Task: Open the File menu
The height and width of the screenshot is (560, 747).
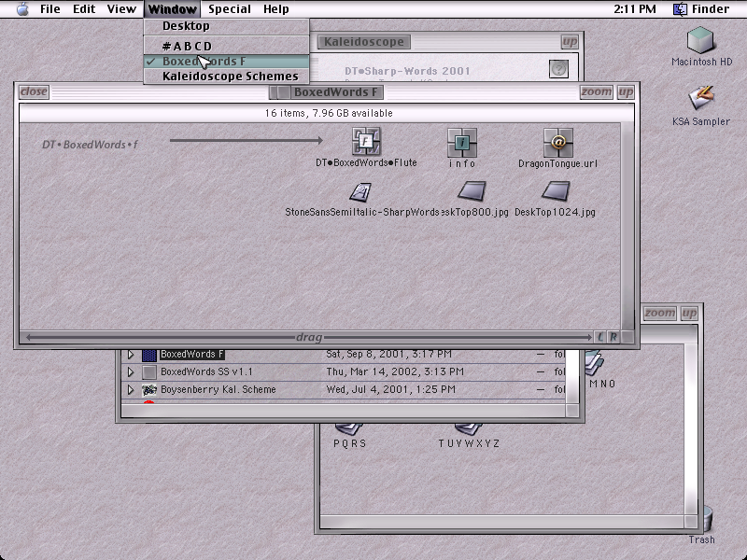Action: [50, 9]
